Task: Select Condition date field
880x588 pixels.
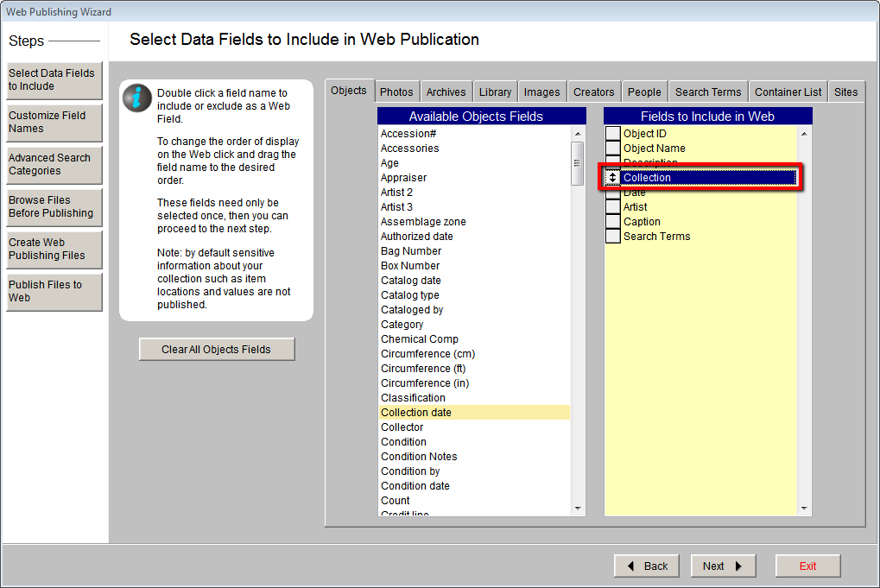Action: pyautogui.click(x=475, y=486)
